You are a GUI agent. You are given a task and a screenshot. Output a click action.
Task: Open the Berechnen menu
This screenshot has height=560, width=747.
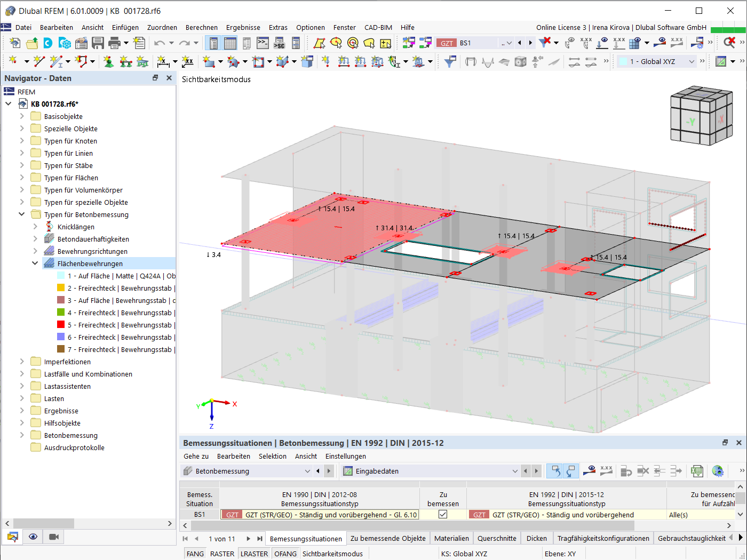click(202, 27)
